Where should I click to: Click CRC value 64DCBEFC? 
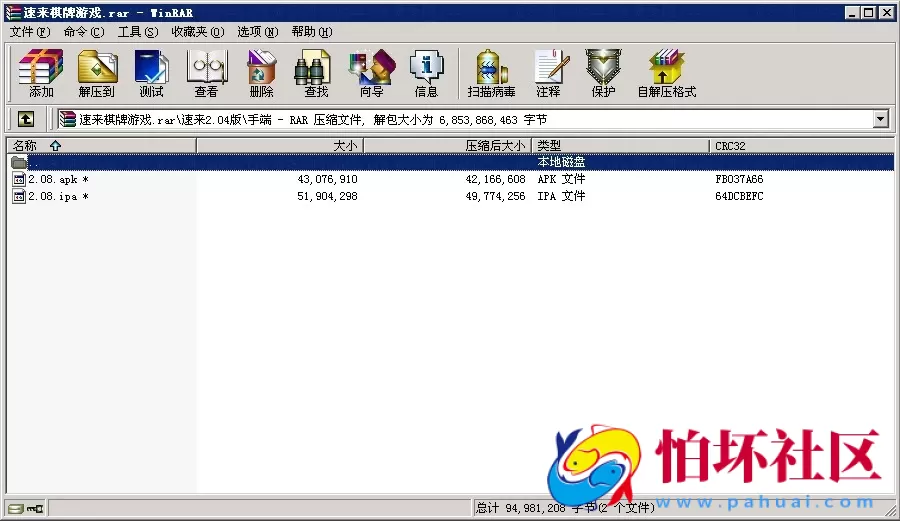(x=739, y=196)
